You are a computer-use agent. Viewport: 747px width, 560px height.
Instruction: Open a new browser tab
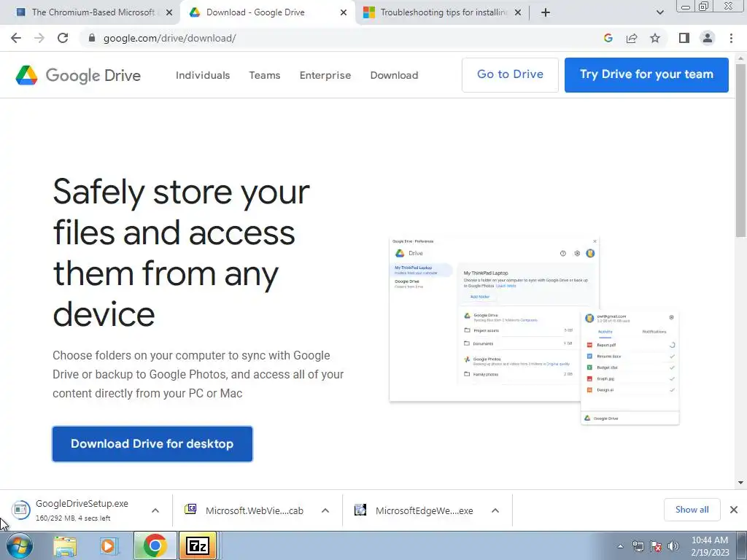tap(546, 12)
